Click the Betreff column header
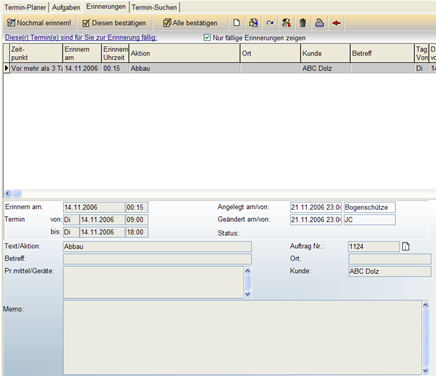This screenshot has width=436, height=376. click(x=382, y=53)
